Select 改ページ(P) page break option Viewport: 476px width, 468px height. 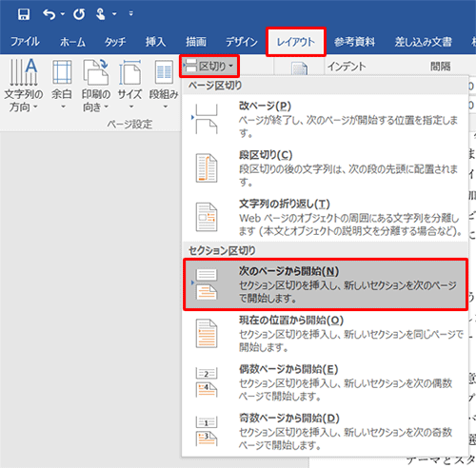(x=326, y=119)
